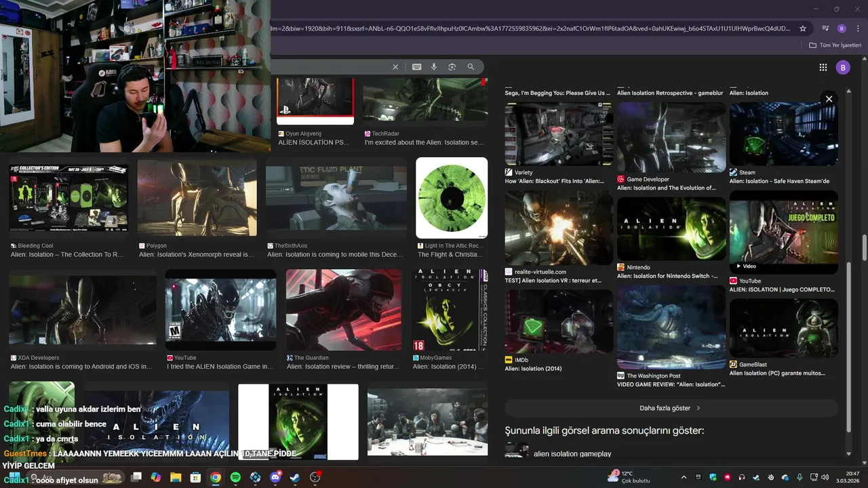Open the Bleeding Cool collector's edition image

(x=68, y=198)
